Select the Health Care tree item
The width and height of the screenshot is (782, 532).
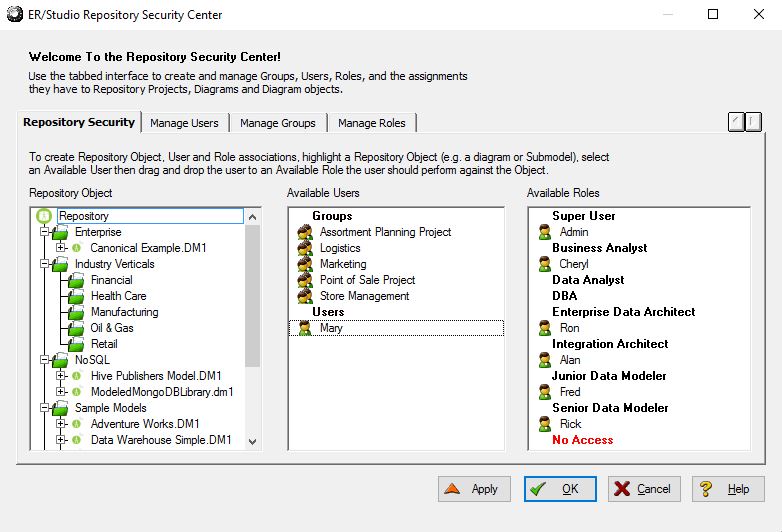118,296
